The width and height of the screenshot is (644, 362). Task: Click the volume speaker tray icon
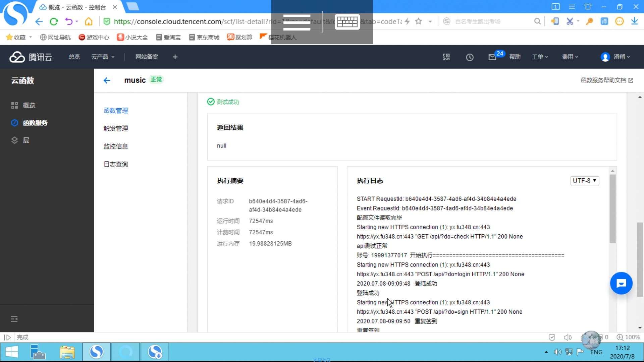[557, 352]
